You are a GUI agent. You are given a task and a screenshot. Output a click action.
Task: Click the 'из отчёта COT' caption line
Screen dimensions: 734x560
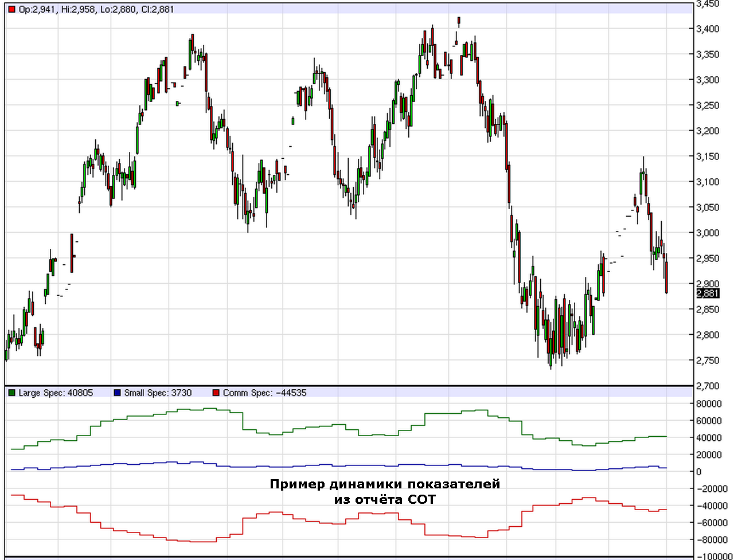385,500
